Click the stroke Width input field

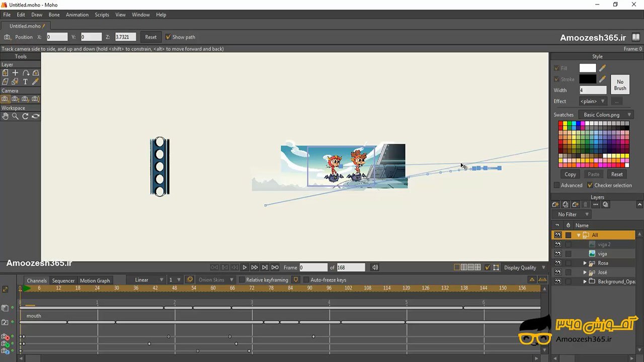pyautogui.click(x=593, y=90)
